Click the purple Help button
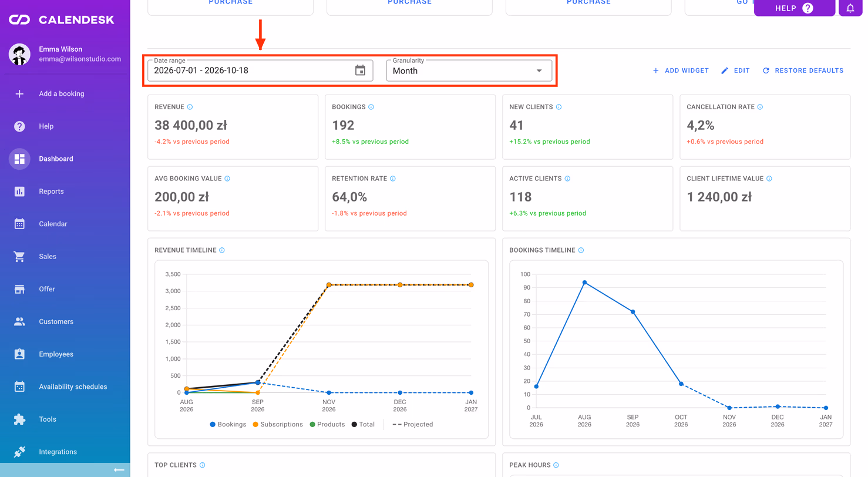 [794, 8]
